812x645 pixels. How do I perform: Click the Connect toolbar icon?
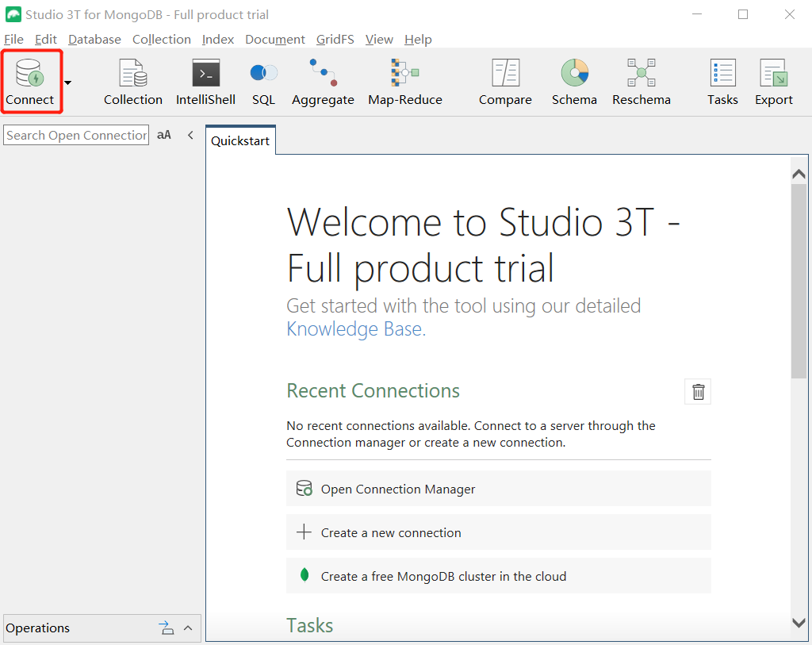pos(29,82)
